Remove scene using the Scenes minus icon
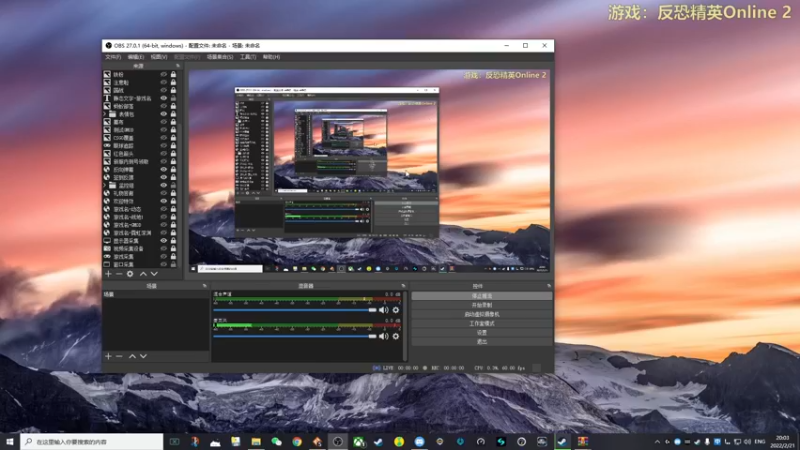Image resolution: width=800 pixels, height=450 pixels. point(119,356)
